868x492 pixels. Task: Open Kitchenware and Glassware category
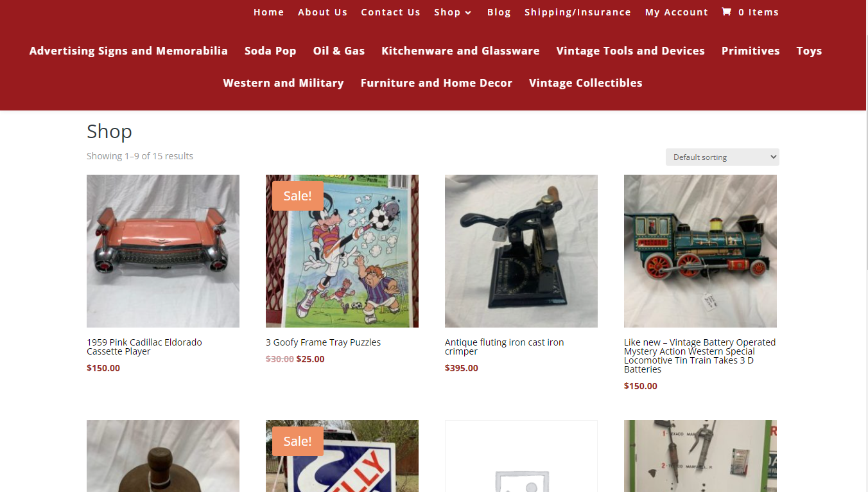460,51
